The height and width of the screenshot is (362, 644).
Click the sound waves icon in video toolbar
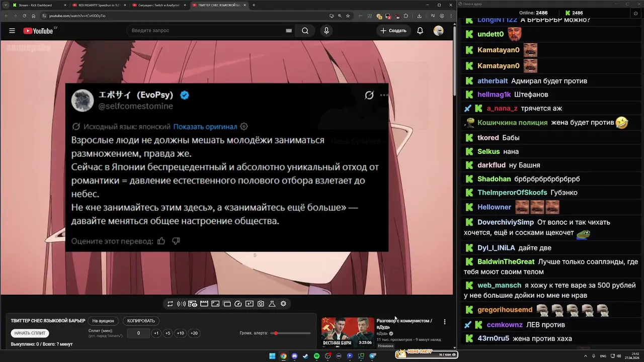pyautogui.click(x=181, y=304)
